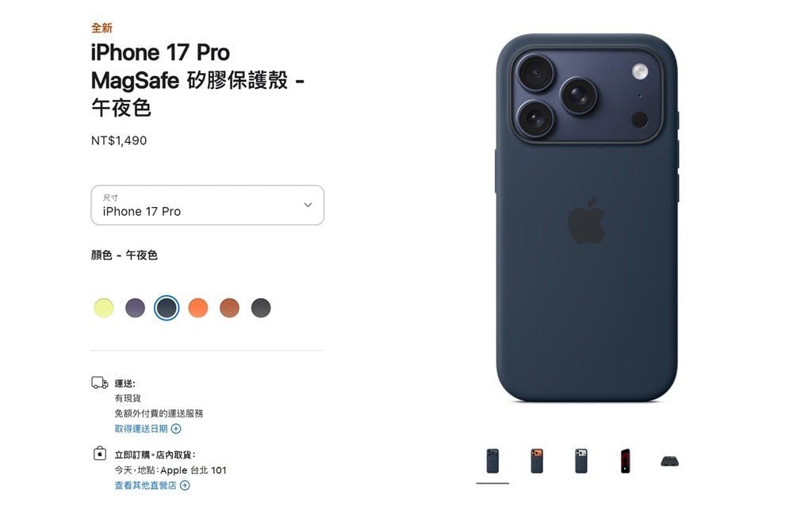Pick the dark gray color swatch
The height and width of the screenshot is (506, 812).
tap(261, 308)
